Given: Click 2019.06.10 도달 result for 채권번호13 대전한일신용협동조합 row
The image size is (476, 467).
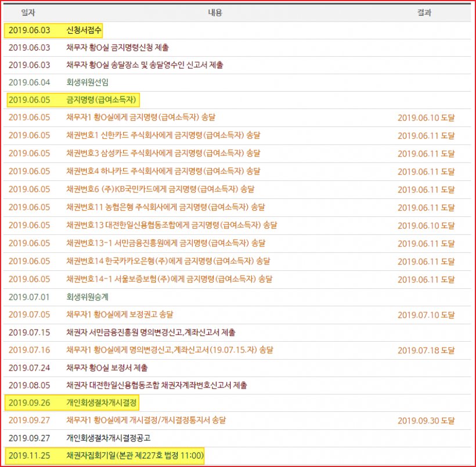Looking at the screenshot, I should coord(426,226).
